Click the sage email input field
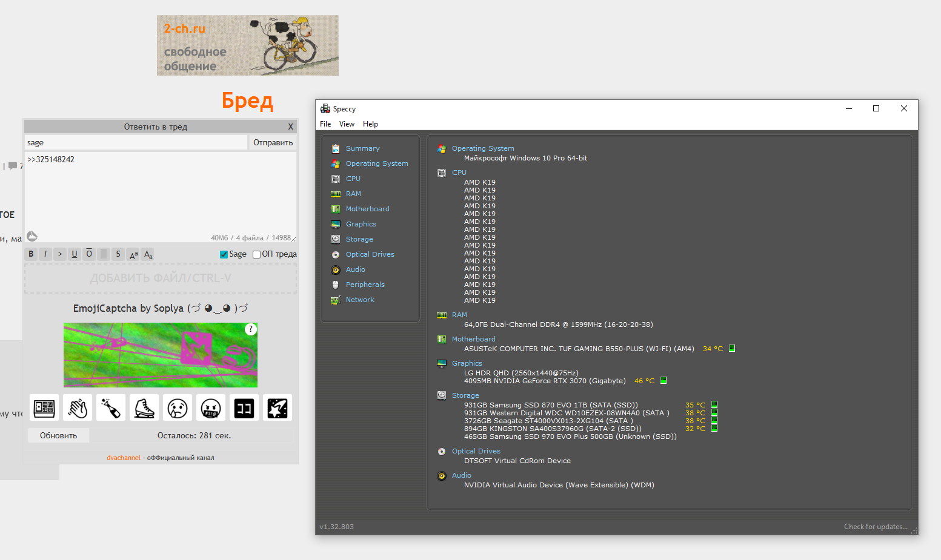Viewport: 941px width, 560px height. coord(136,143)
